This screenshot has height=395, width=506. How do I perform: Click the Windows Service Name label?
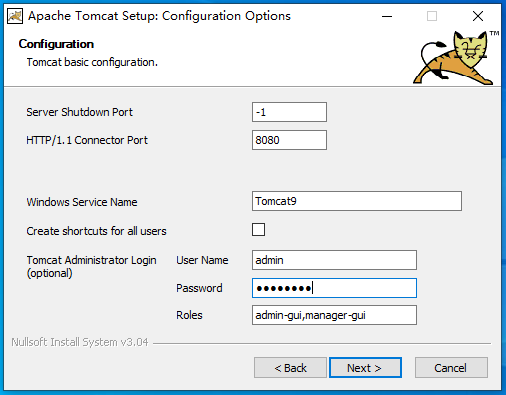coord(82,202)
